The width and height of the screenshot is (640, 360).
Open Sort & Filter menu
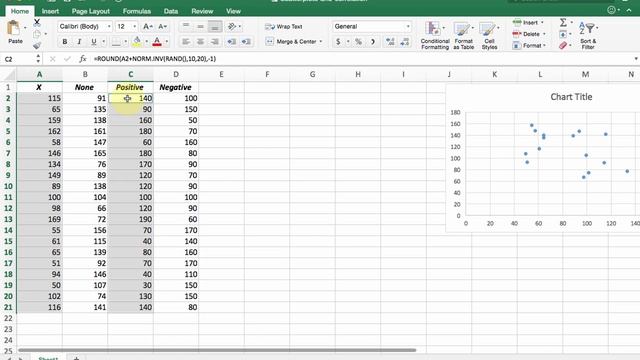[588, 35]
